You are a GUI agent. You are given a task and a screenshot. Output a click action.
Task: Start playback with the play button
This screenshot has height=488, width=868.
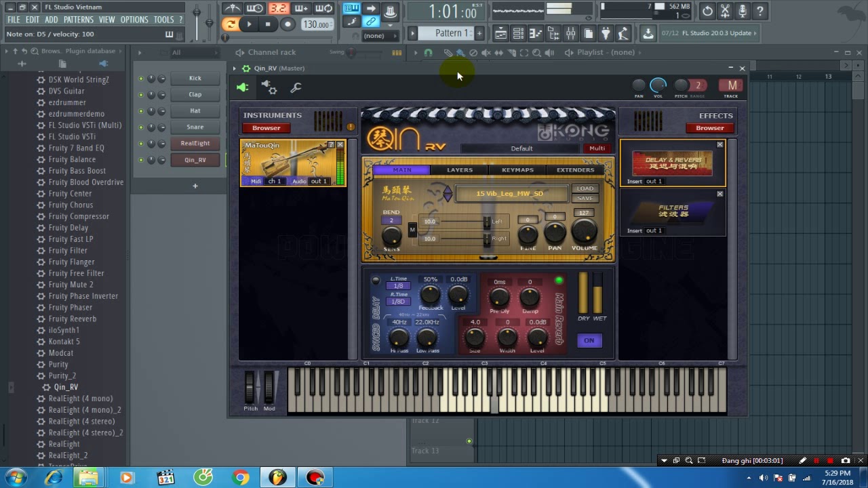click(x=249, y=24)
